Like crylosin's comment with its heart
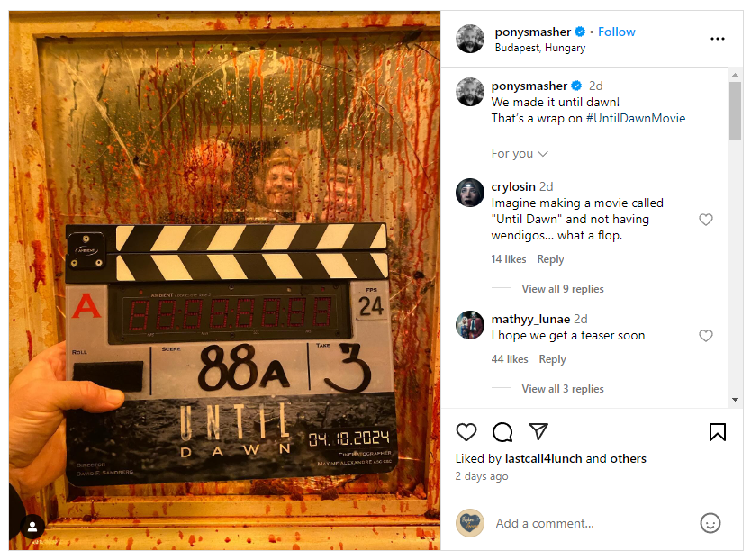The image size is (751, 560). click(x=706, y=220)
